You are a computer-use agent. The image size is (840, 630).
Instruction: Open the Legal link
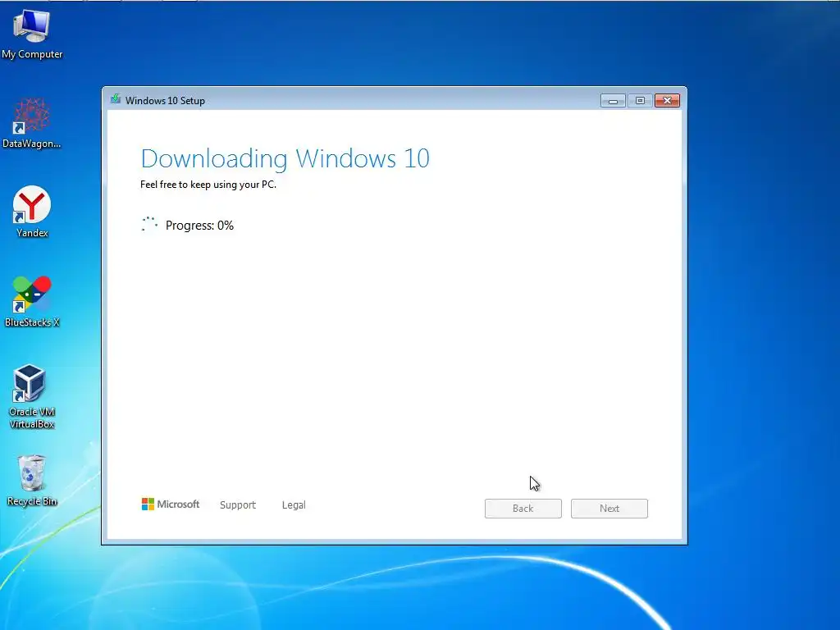tap(294, 504)
